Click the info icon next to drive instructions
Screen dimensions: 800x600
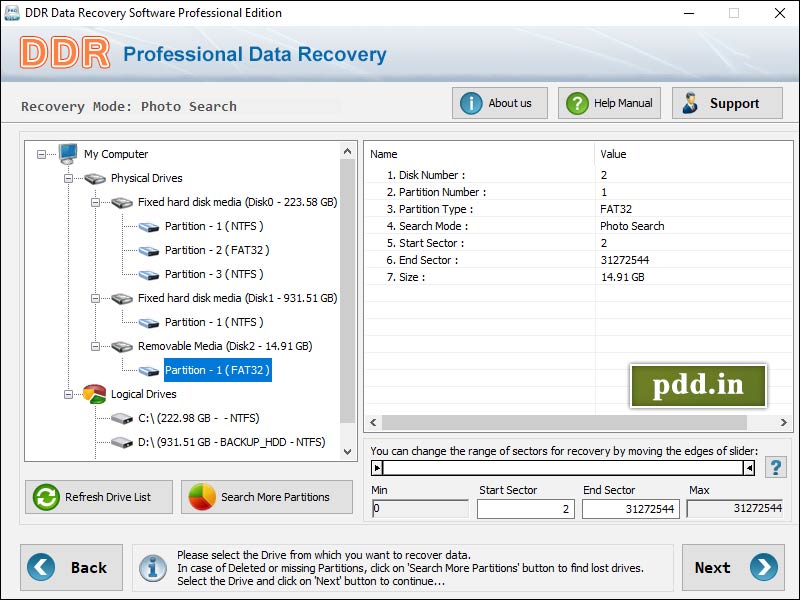[153, 567]
